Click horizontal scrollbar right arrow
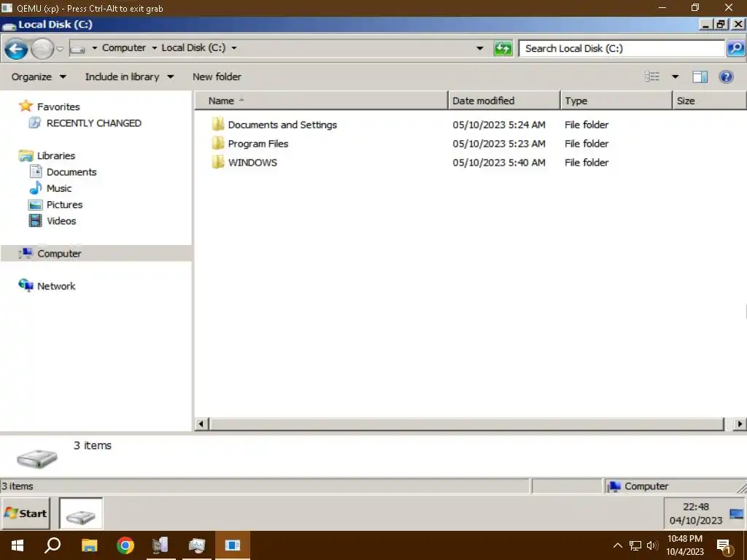Screen dimensions: 747x560 click(x=740, y=424)
